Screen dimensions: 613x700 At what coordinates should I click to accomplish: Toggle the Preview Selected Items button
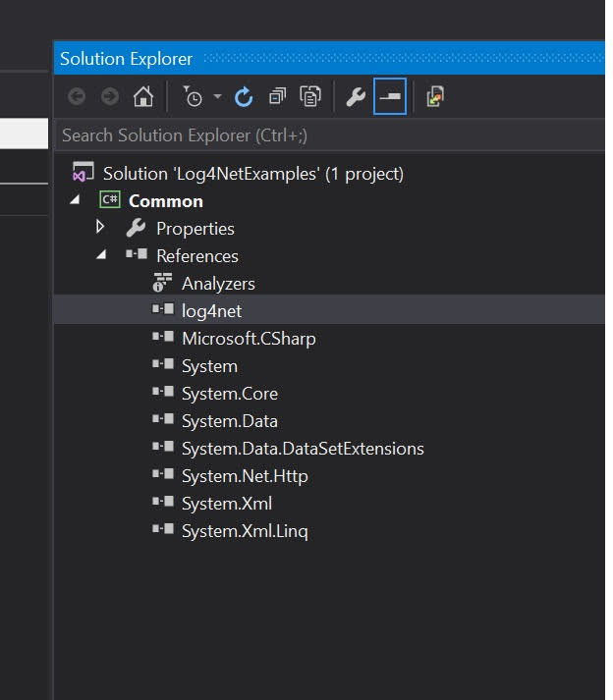[390, 96]
